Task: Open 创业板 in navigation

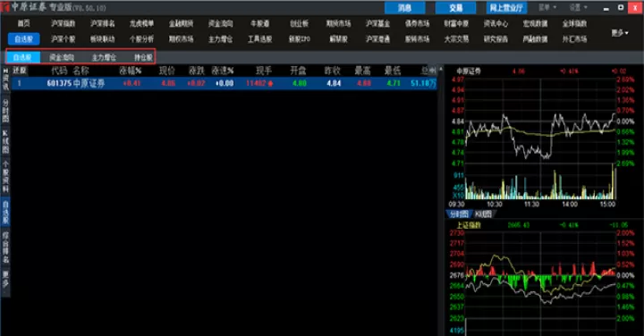Action: [x=299, y=23]
